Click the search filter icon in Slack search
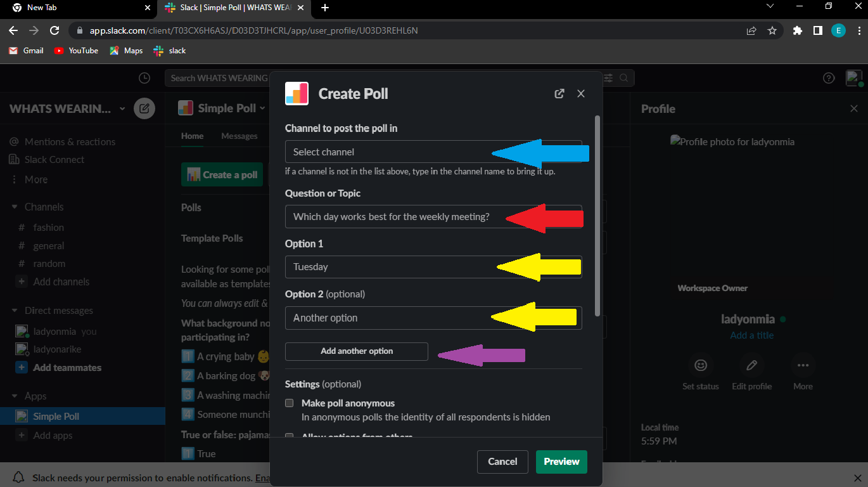 (x=608, y=78)
